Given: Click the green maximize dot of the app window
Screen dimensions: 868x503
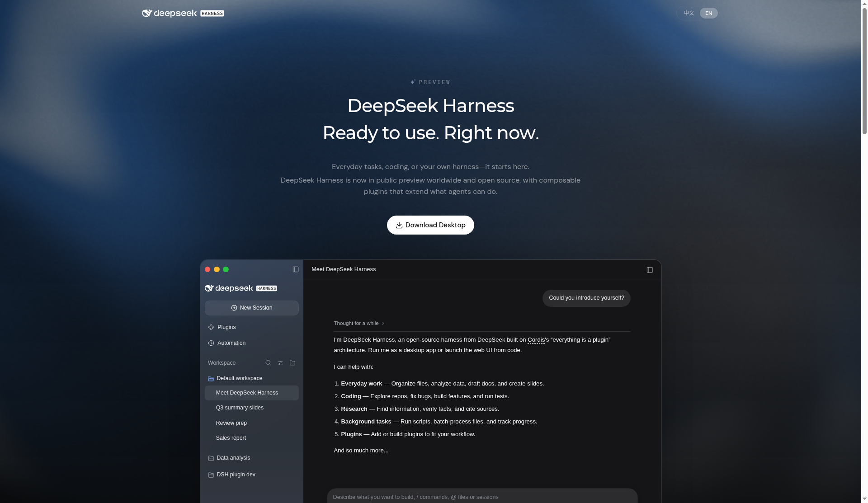Looking at the screenshot, I should pos(226,269).
